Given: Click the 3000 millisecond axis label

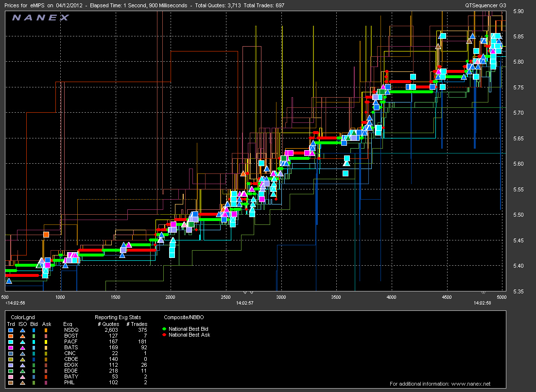Looking at the screenshot, I should [281, 297].
